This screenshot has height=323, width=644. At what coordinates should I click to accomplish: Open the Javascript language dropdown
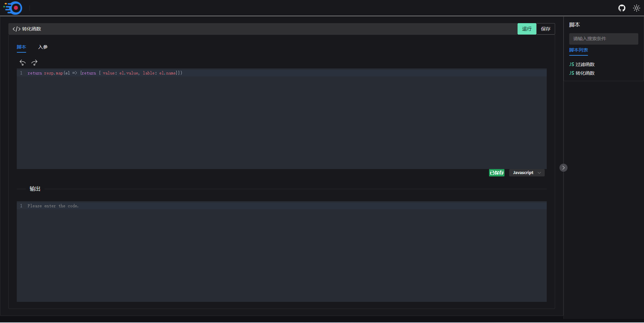[x=527, y=173]
